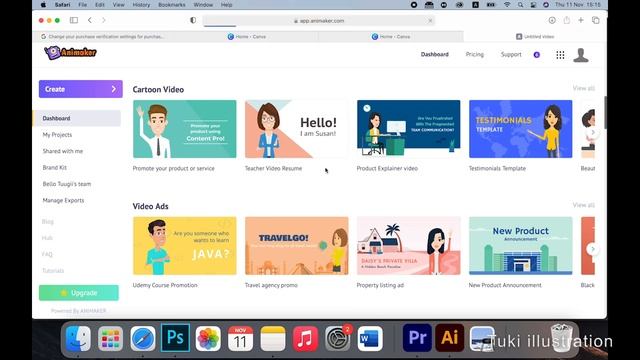Screen dimensions: 640x360
Task: Open Manage Exports in sidebar
Action: [x=63, y=200]
